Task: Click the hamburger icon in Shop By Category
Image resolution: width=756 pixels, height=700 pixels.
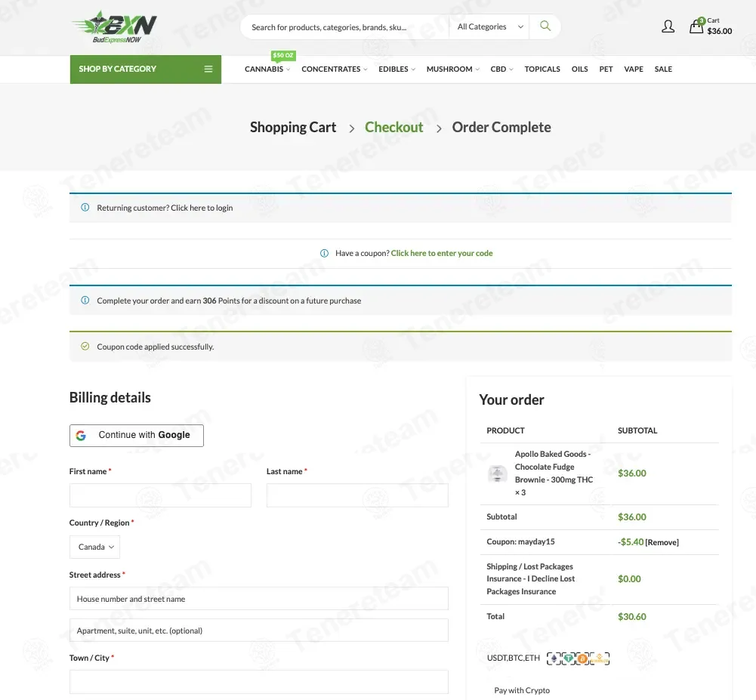Action: pos(208,69)
